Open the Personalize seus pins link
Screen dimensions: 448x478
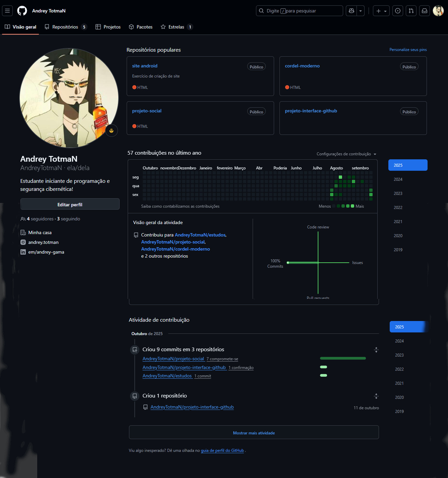tap(407, 49)
